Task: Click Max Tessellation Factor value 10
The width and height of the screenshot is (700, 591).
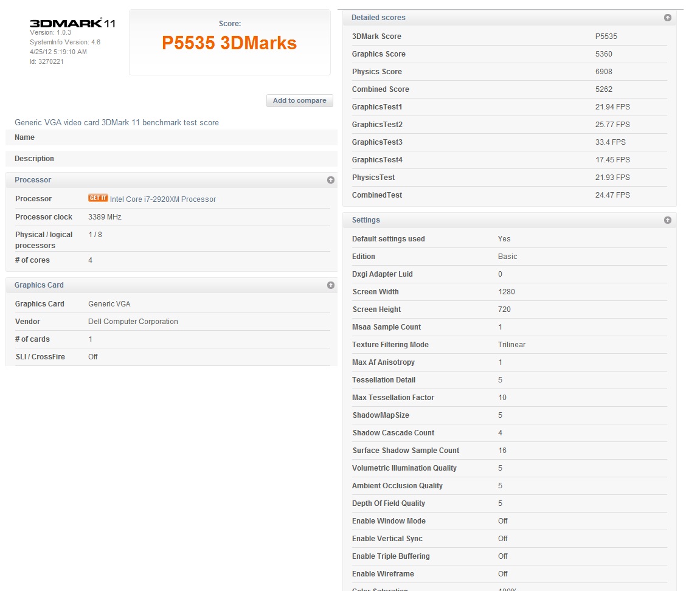Action: pyautogui.click(x=502, y=398)
